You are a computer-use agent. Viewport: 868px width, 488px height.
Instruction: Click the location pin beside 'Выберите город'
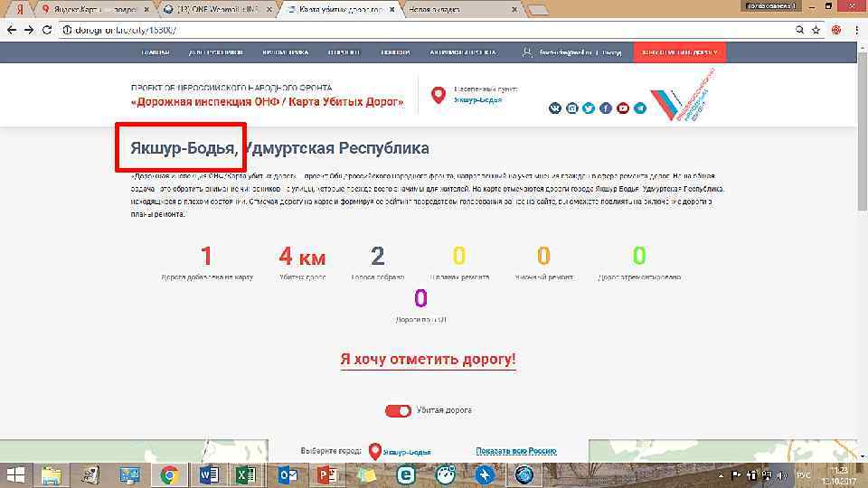(374, 452)
